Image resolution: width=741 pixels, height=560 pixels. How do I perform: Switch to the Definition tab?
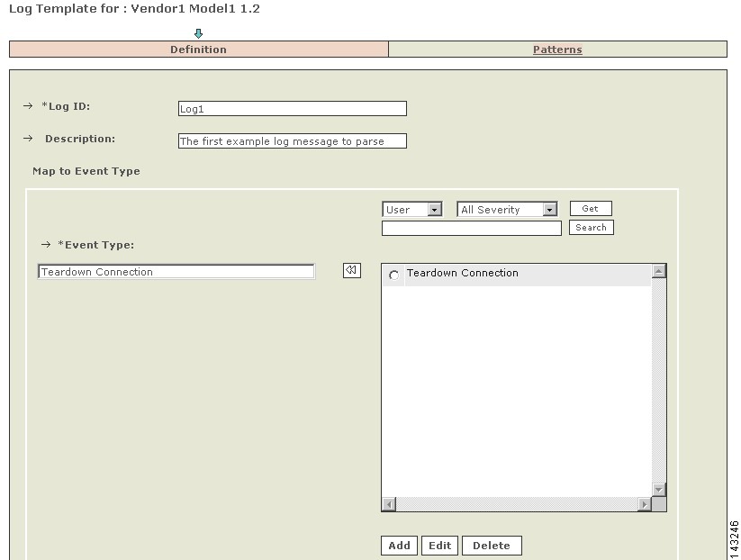tap(198, 50)
